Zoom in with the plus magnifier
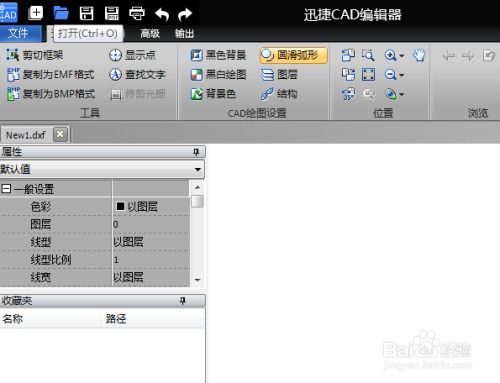Screen dimensions: 500x383 tap(390, 55)
